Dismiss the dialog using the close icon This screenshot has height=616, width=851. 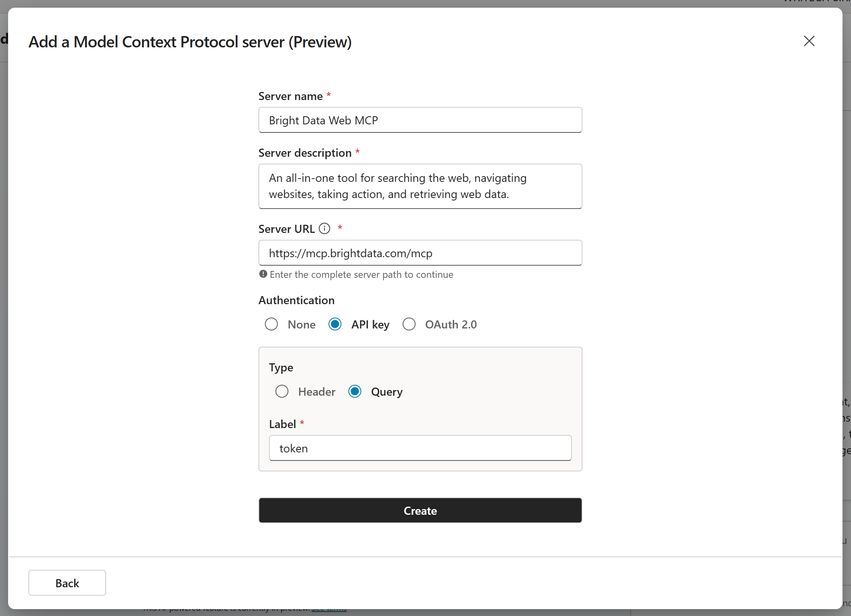tap(809, 41)
